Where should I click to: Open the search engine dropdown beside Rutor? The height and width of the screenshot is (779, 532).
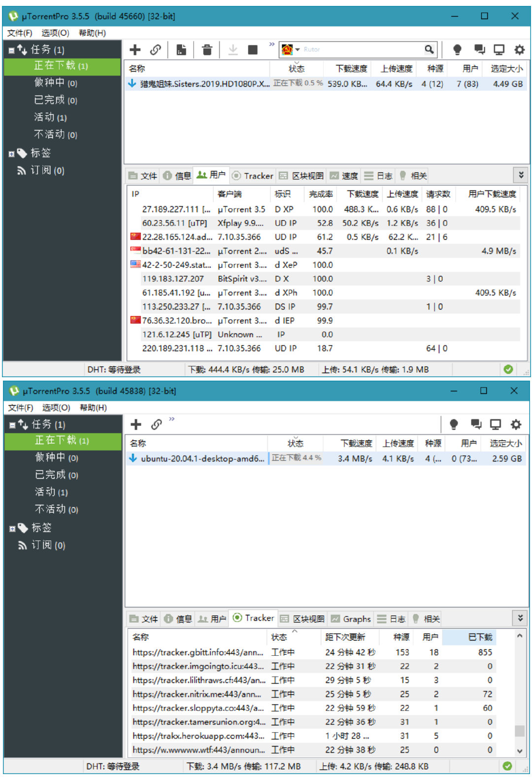(x=298, y=50)
